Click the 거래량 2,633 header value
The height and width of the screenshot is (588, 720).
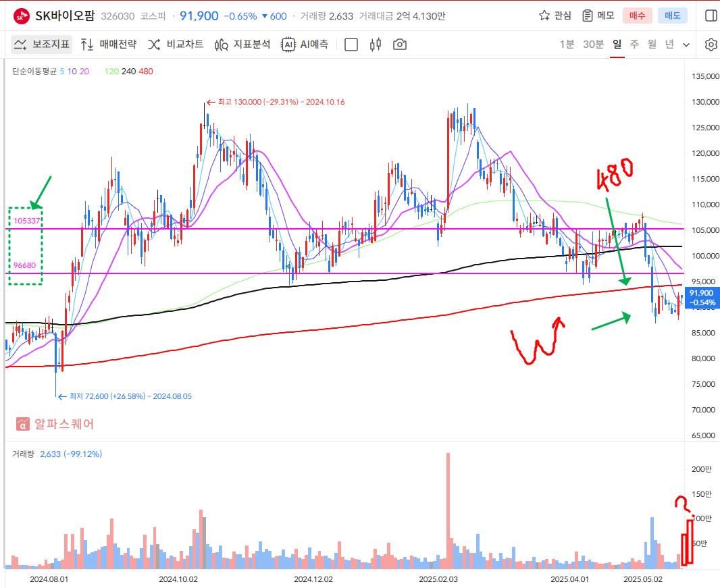[x=326, y=16]
